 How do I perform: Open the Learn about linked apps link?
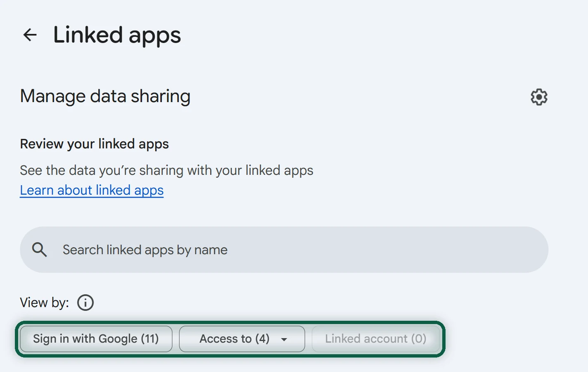(x=92, y=190)
